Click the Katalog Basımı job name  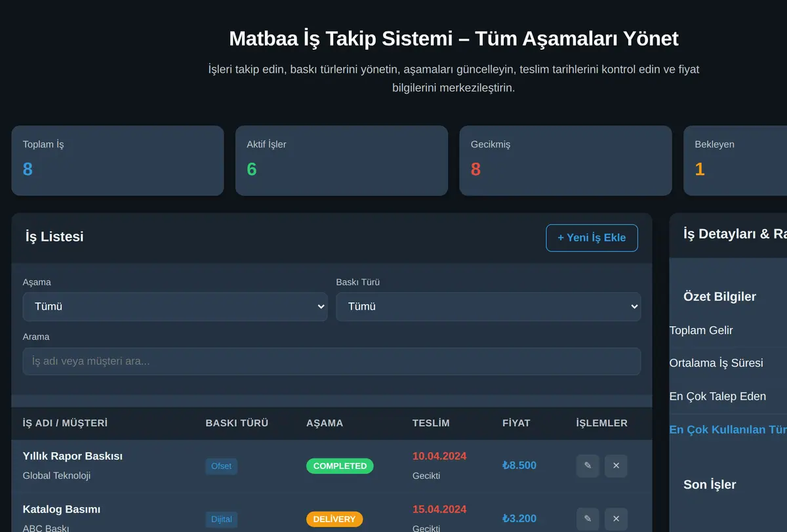[x=62, y=509]
